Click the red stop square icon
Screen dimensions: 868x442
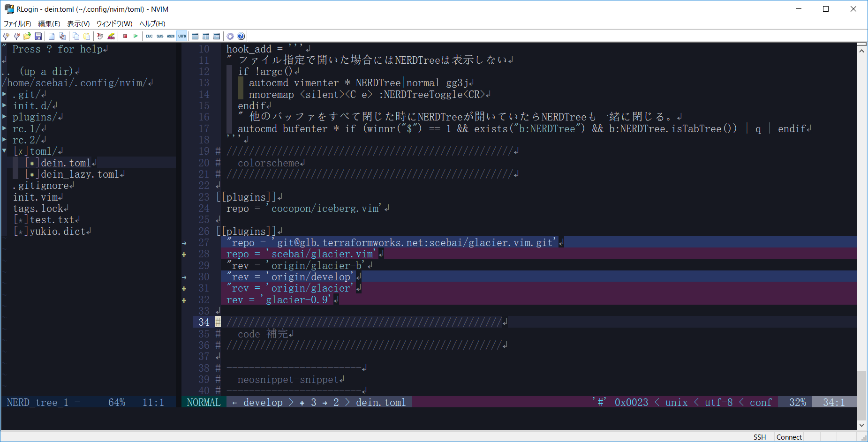coord(125,36)
